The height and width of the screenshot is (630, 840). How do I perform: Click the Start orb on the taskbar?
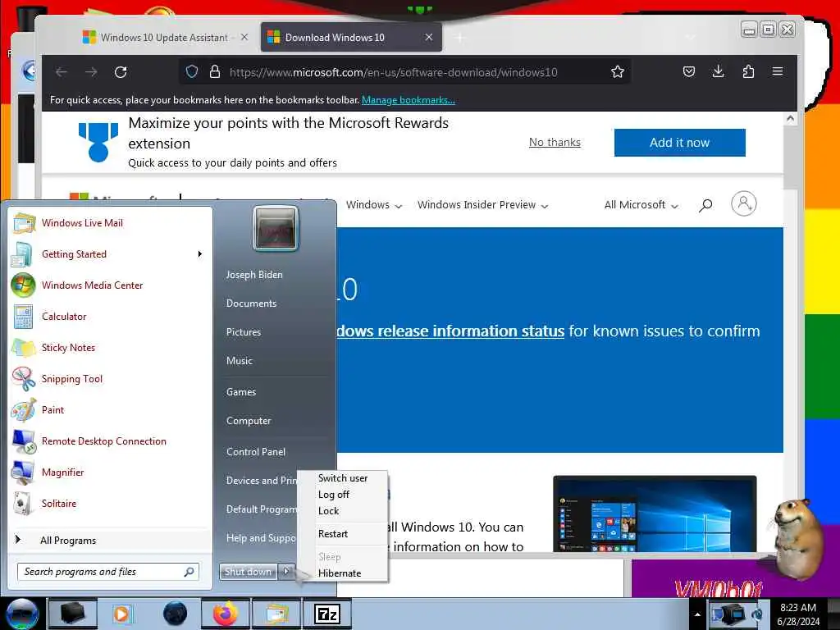21,614
